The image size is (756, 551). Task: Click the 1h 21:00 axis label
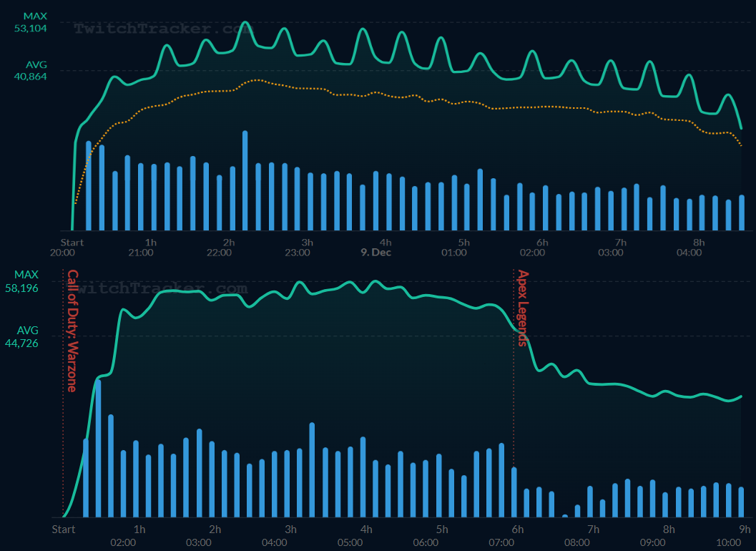[x=142, y=248]
